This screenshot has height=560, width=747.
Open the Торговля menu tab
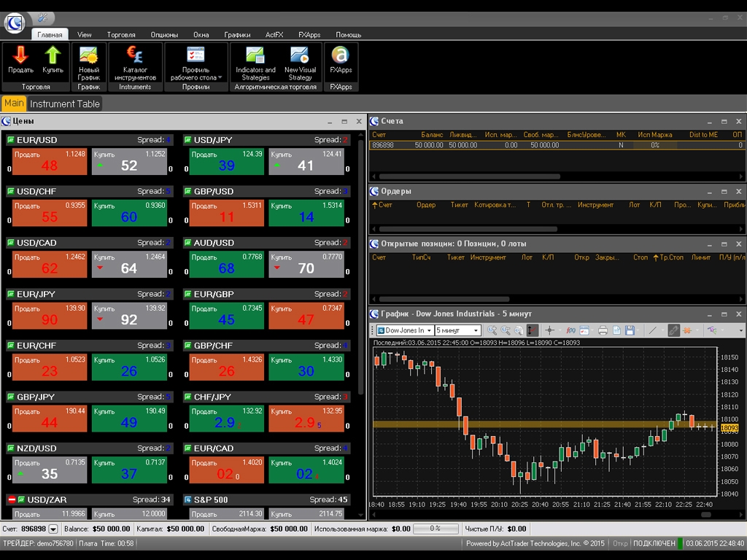(121, 34)
